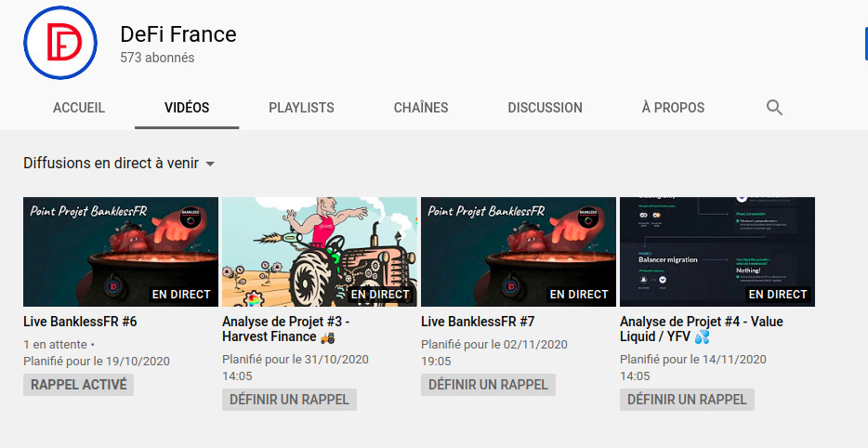Screen dimensions: 868x448
Task: Open the Harvest Finance tractor thumbnail
Action: click(320, 252)
